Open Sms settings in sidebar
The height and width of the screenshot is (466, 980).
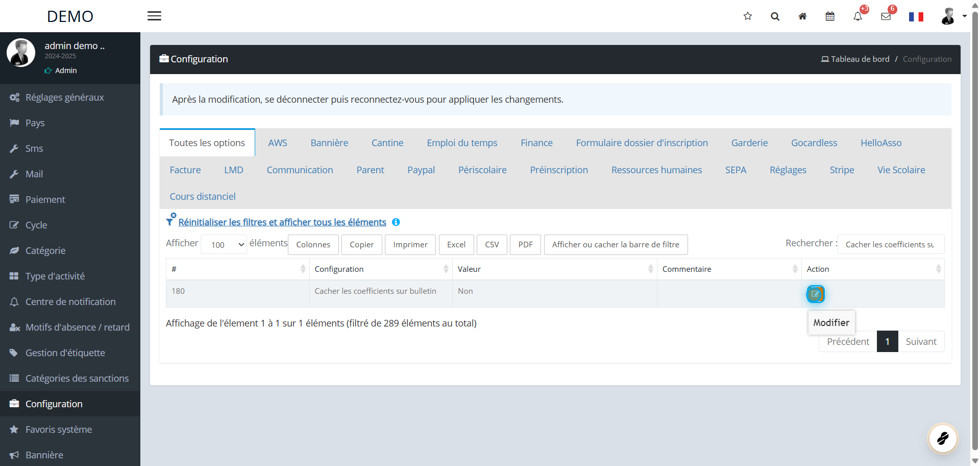coord(70,148)
